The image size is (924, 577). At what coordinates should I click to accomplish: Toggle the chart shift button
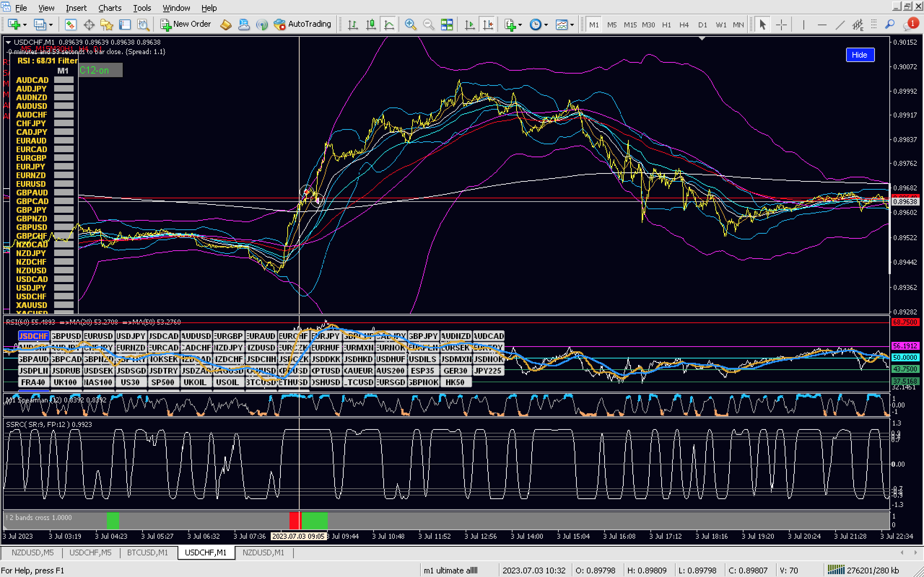pyautogui.click(x=488, y=25)
